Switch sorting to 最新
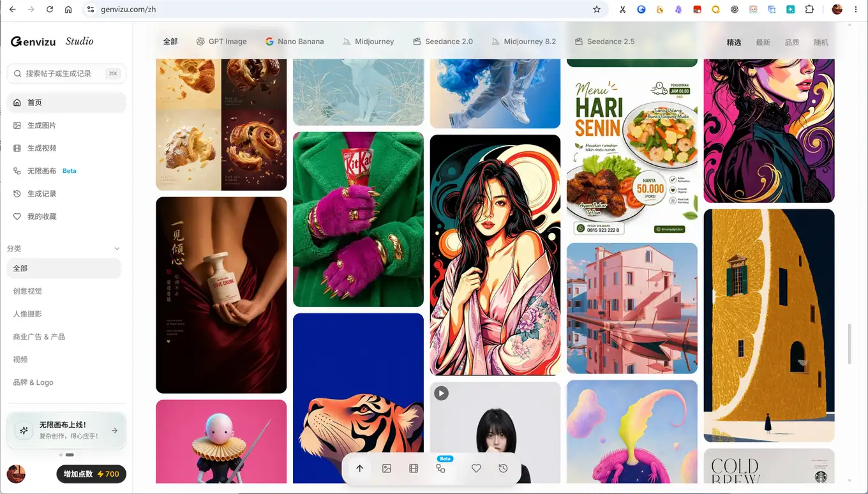868x494 pixels. (763, 42)
